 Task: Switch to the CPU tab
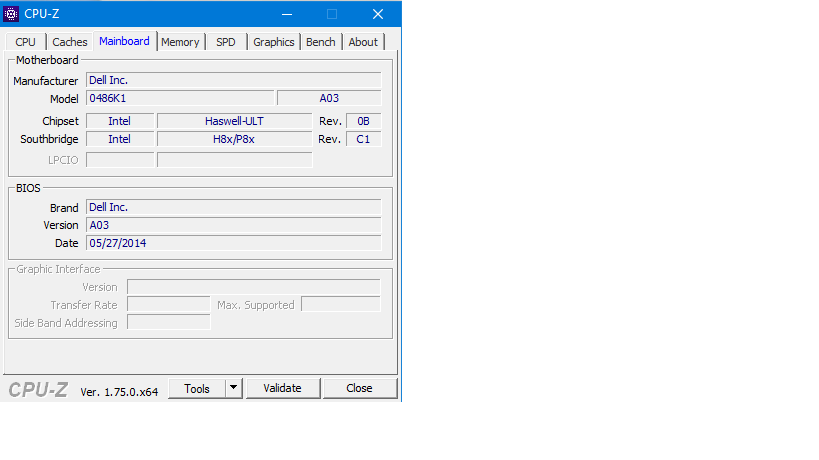pyautogui.click(x=25, y=42)
